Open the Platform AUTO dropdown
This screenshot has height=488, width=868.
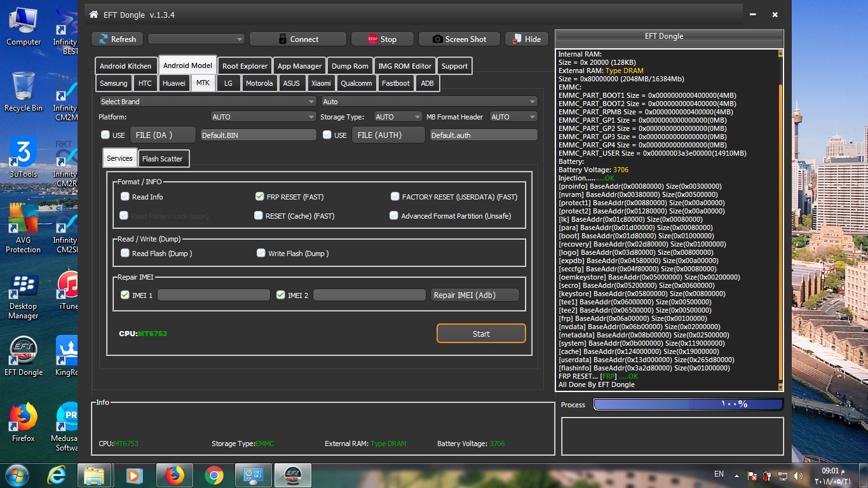[x=263, y=117]
